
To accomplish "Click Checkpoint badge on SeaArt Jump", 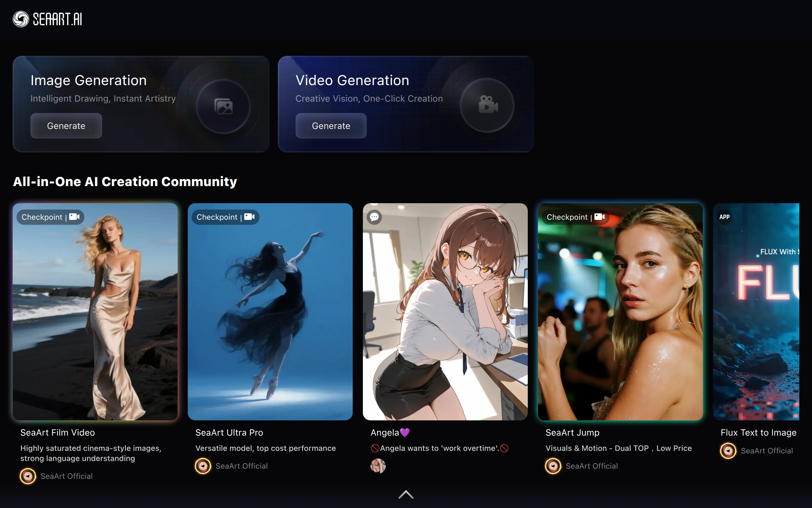I will (575, 217).
